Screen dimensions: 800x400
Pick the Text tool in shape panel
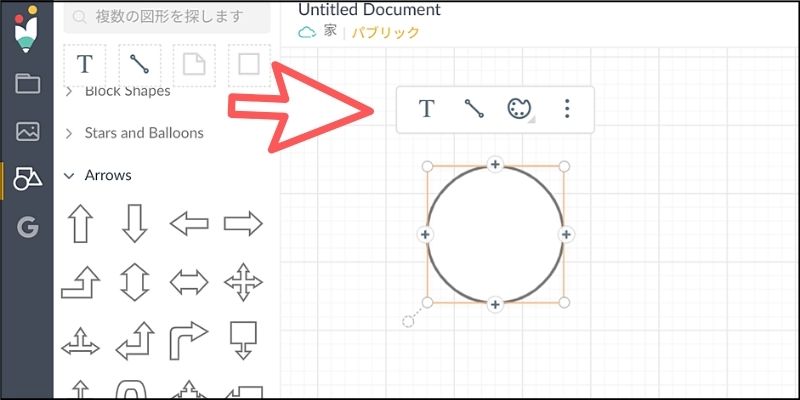[x=85, y=64]
